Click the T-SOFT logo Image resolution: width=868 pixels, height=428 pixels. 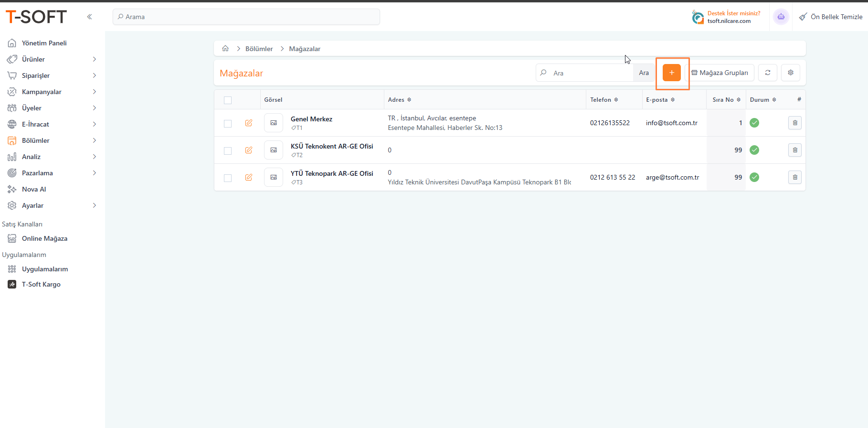pos(36,17)
